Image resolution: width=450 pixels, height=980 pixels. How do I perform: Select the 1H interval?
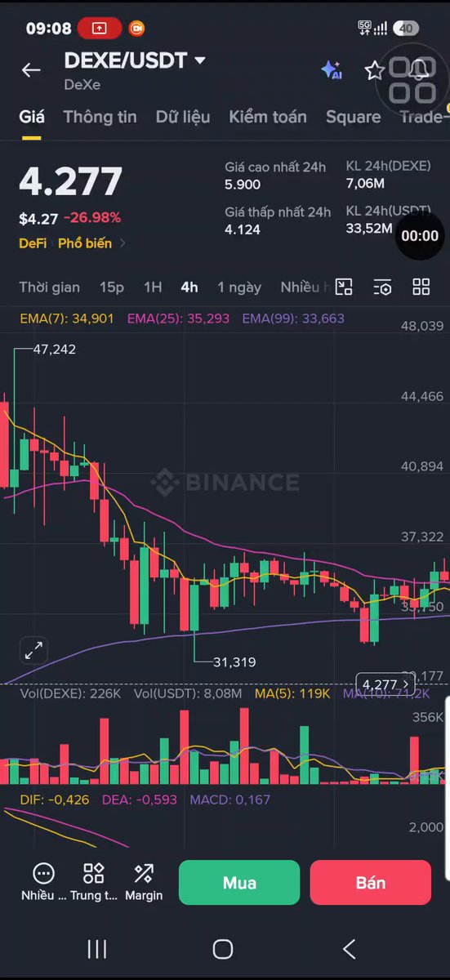coord(153,287)
